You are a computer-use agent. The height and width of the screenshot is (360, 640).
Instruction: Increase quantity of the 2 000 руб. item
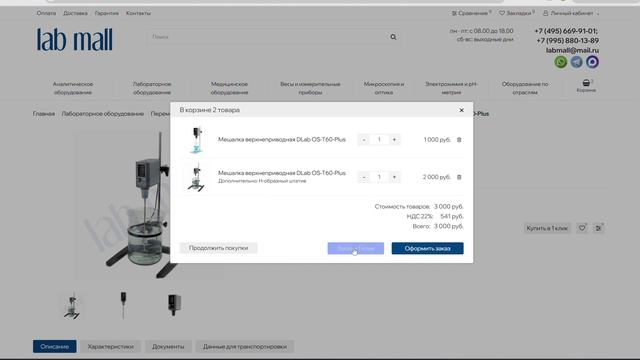pos(394,177)
